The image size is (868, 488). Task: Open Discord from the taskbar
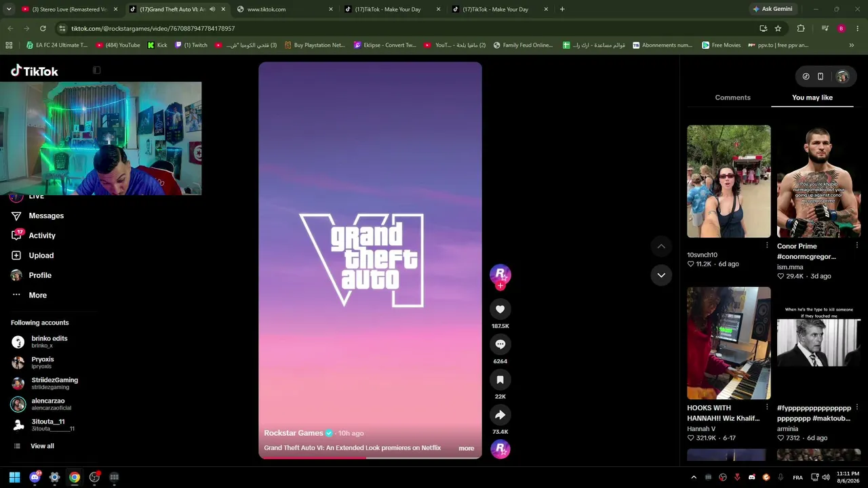(x=35, y=477)
